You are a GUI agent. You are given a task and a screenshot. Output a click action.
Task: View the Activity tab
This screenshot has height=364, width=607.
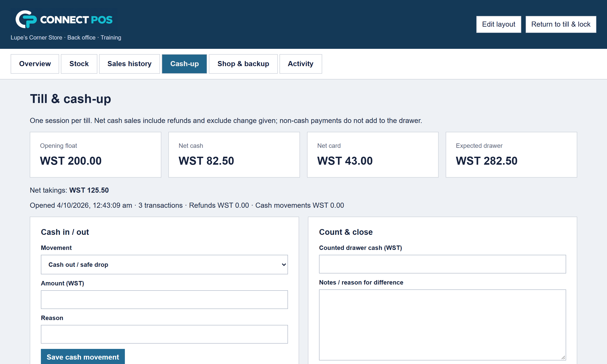point(301,64)
